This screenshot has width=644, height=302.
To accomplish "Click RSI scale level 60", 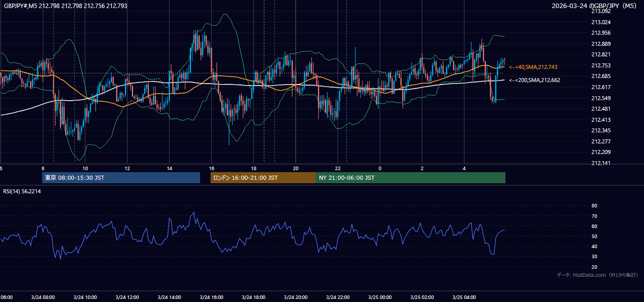I will (594, 226).
